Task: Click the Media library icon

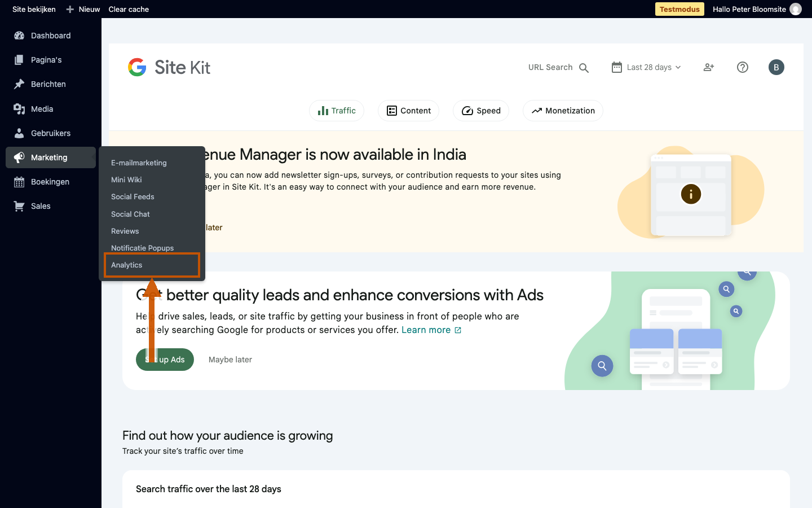Action: (x=19, y=109)
